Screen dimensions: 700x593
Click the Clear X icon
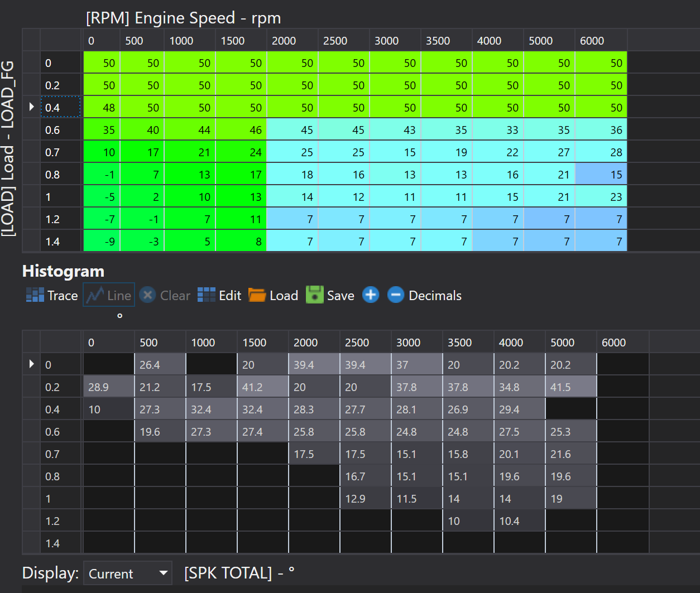point(147,295)
